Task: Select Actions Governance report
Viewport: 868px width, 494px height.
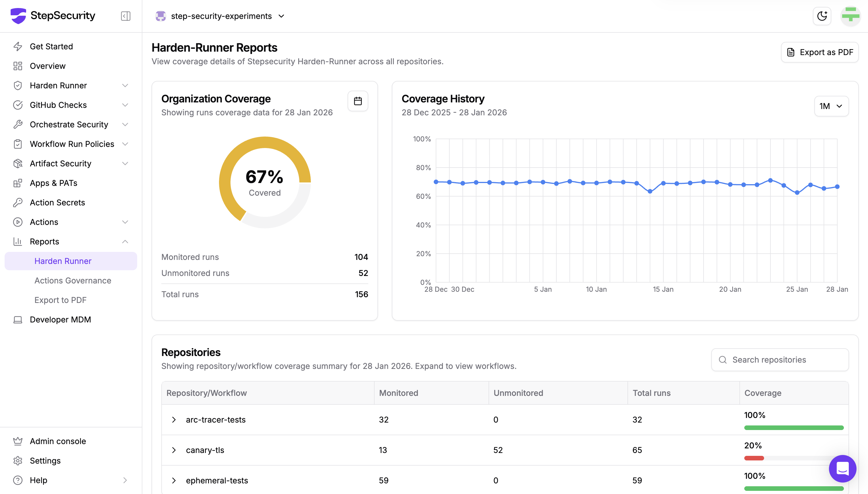Action: pyautogui.click(x=73, y=281)
